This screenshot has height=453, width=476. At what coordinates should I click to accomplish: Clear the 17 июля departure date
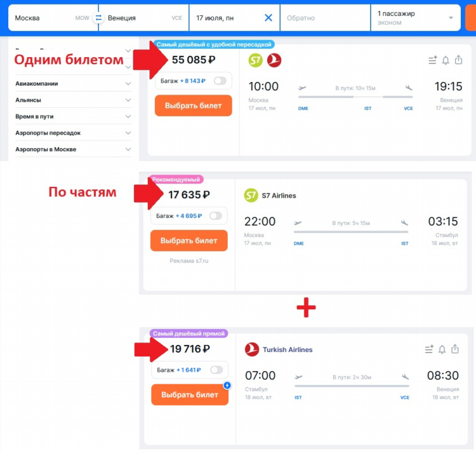point(268,18)
